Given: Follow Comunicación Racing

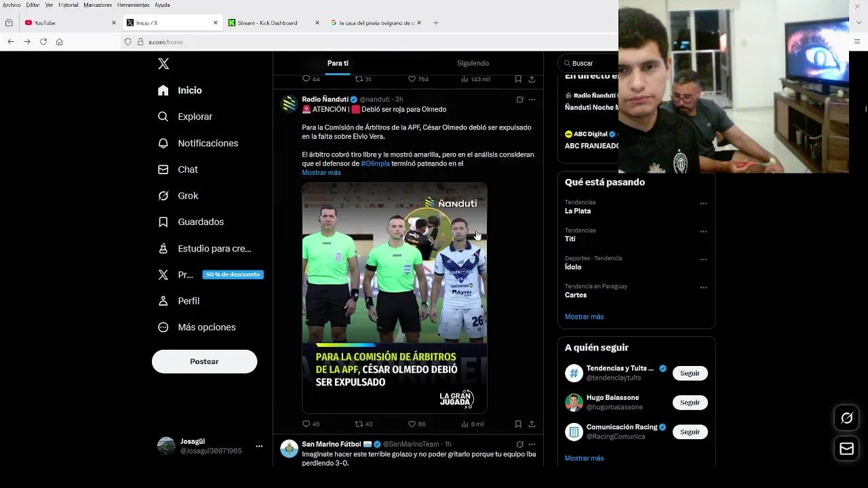Looking at the screenshot, I should point(690,432).
